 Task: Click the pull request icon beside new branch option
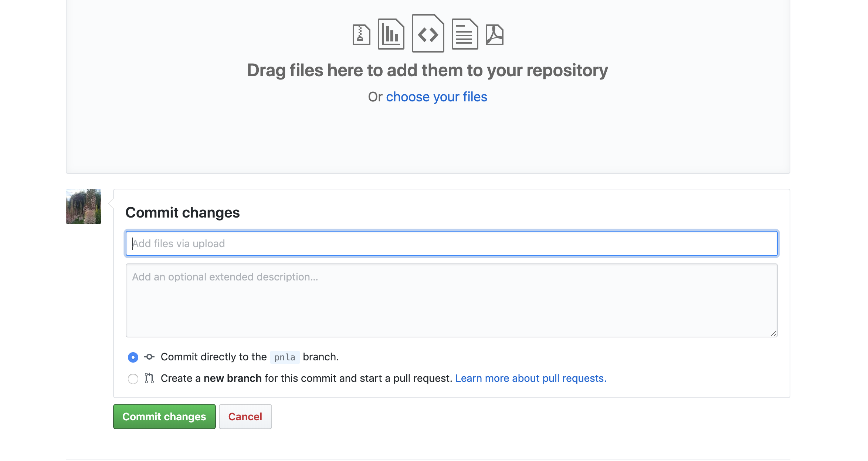(x=149, y=378)
